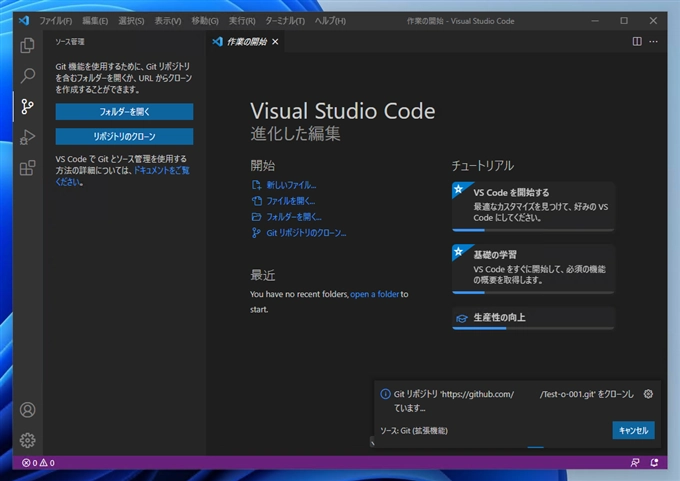Click progress bar under VS Code を開始する
The width and height of the screenshot is (680, 481).
pyautogui.click(x=533, y=230)
